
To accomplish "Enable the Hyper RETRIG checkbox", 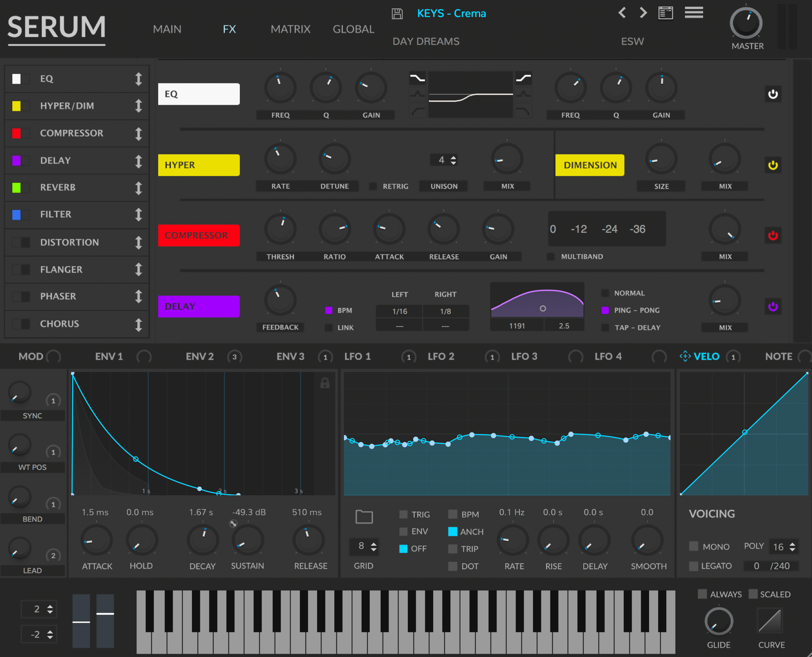I will [373, 186].
